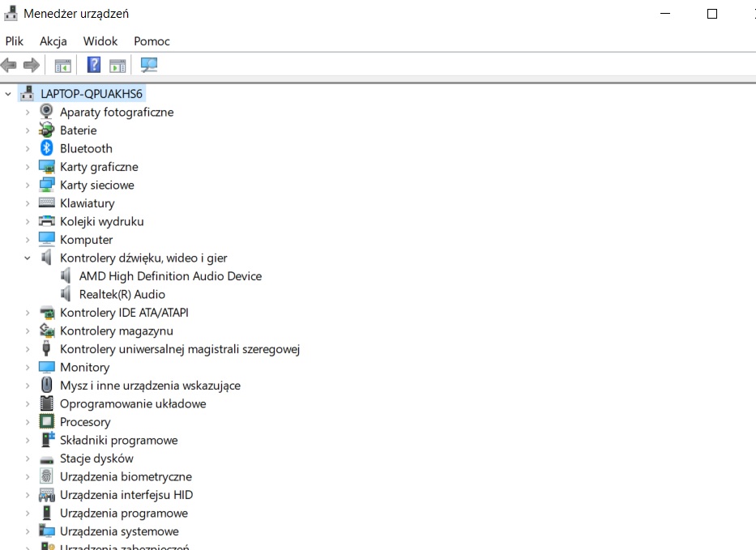Viewport: 756px width, 550px height.
Task: Click the network icon beside Karty sieciowe
Action: [47, 185]
